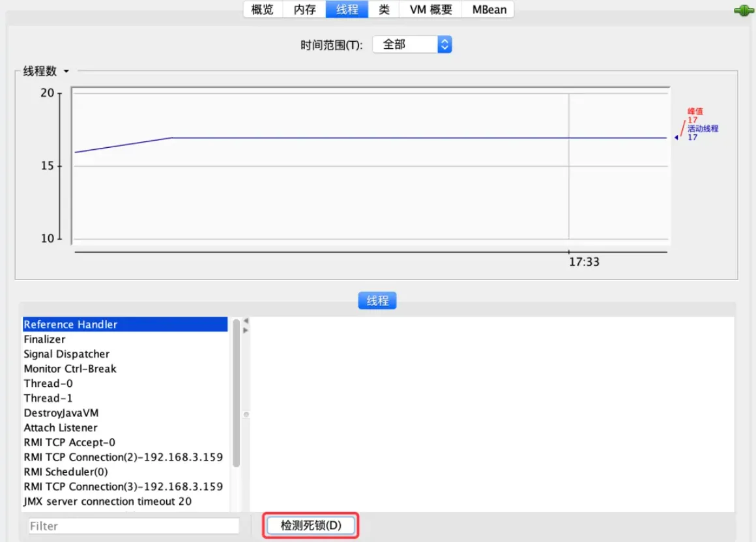Switch to the 内存 tab
756x542 pixels.
click(305, 10)
